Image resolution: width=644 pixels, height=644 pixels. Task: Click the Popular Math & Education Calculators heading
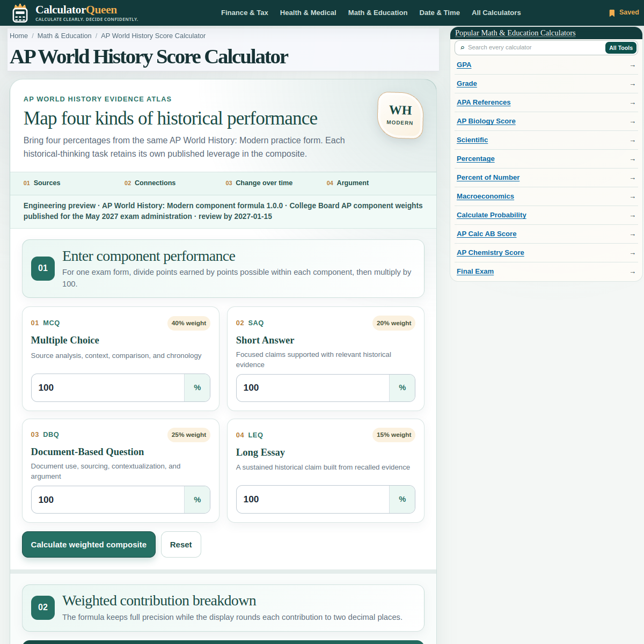click(x=515, y=33)
